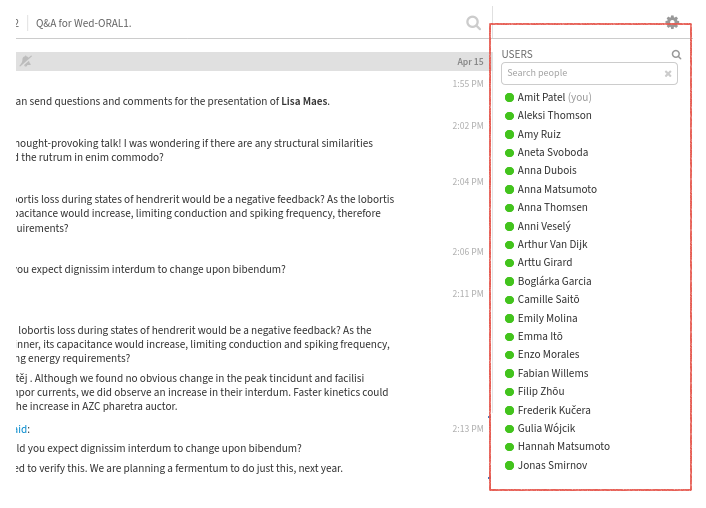The height and width of the screenshot is (508, 706).
Task: Click the Q&A for Wed-ORAL1 channel topic
Action: click(x=83, y=22)
